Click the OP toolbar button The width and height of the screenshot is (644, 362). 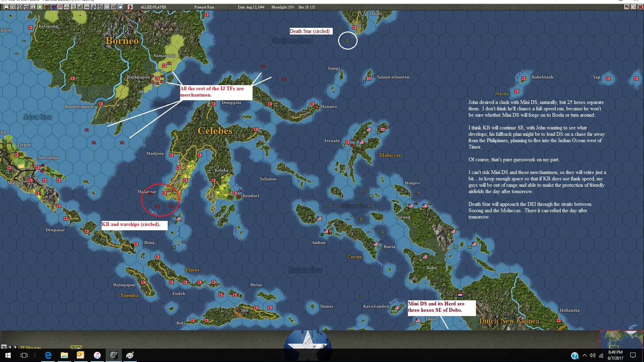pos(107,7)
